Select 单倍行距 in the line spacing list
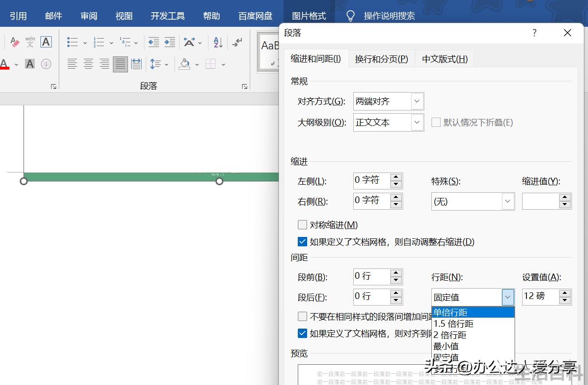The image size is (588, 385). [x=473, y=312]
